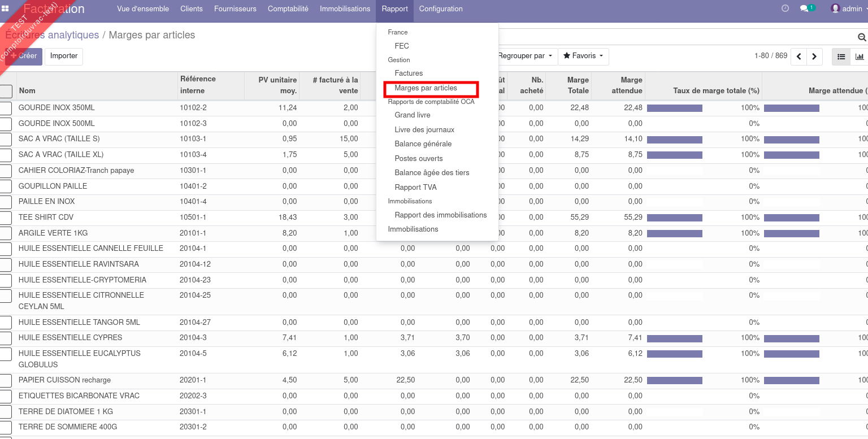This screenshot has height=439, width=868.
Task: Click the Importer button
Action: 63,56
